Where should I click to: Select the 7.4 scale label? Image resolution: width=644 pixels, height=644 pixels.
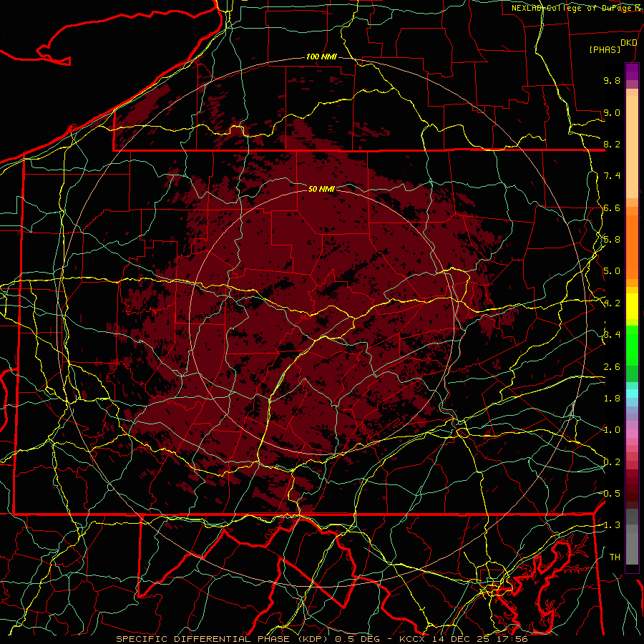point(612,176)
